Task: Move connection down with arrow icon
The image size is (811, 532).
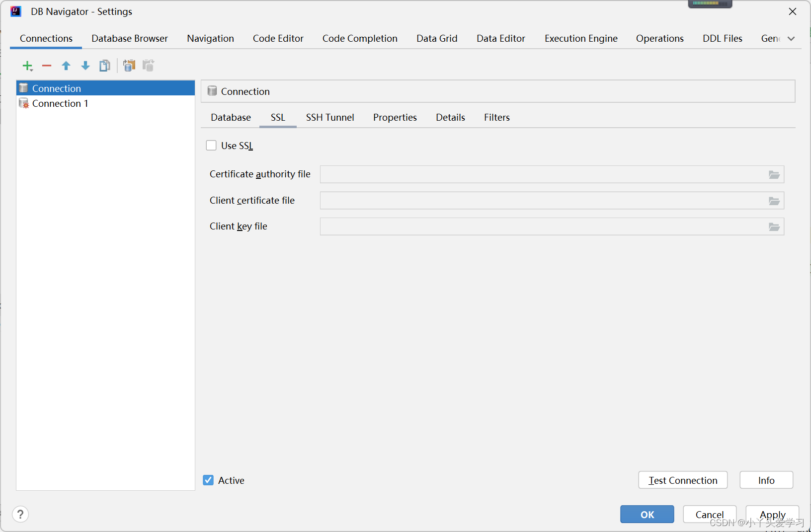Action: coord(85,66)
